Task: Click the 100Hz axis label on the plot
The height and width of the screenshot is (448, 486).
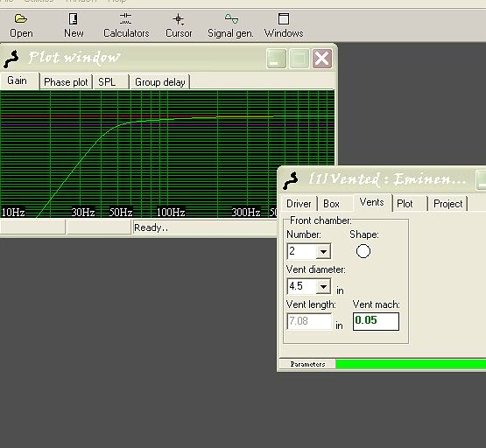Action: point(171,213)
